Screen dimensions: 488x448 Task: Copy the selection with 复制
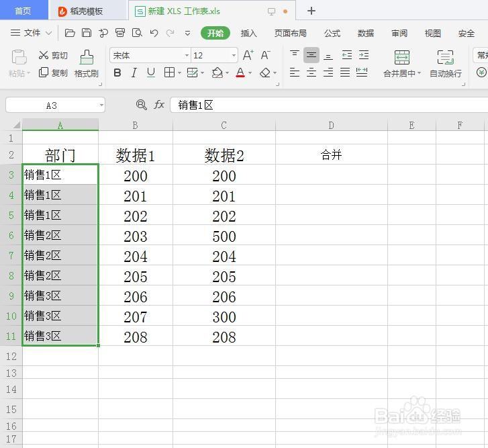click(53, 73)
